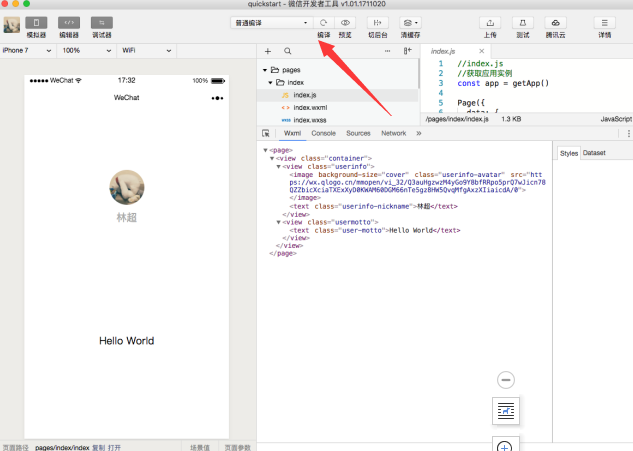Click the clear cache icon
The image size is (633, 451).
(410, 22)
